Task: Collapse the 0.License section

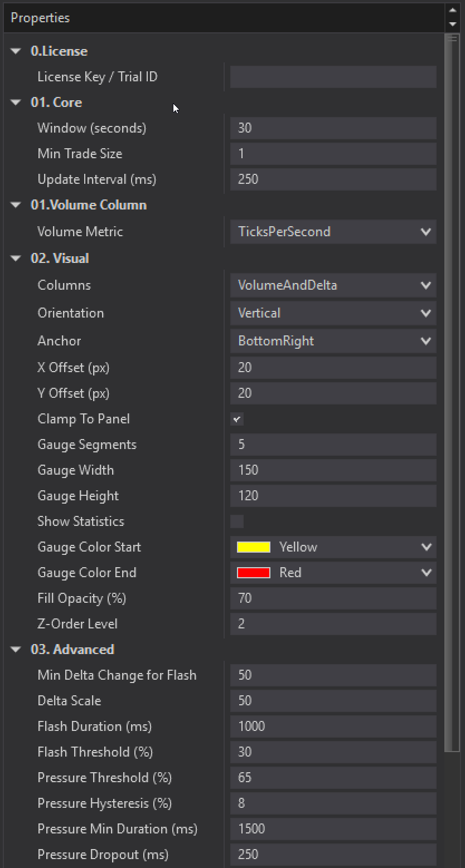Action: tap(16, 51)
